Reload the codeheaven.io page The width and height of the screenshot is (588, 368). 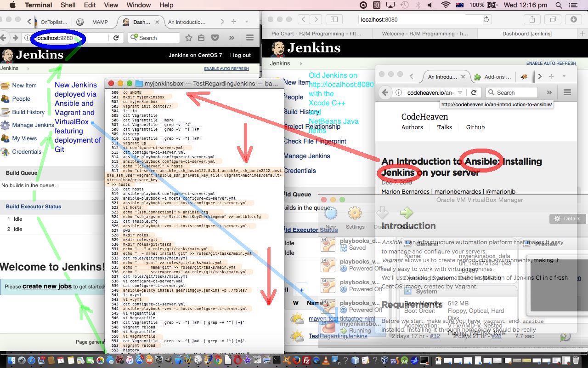point(474,92)
